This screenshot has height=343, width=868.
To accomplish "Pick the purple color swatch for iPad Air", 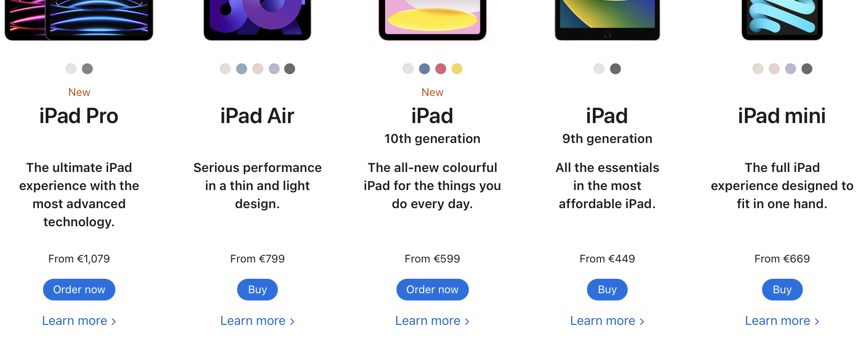I will point(274,69).
